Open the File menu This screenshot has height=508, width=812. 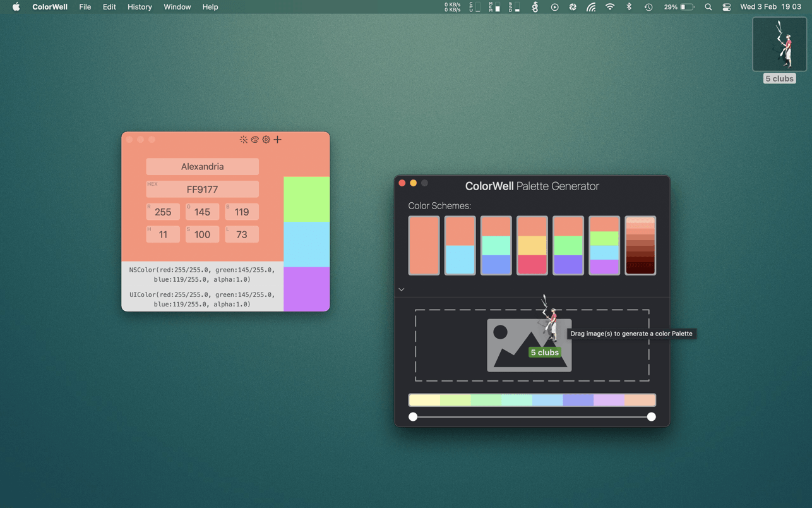coord(85,7)
